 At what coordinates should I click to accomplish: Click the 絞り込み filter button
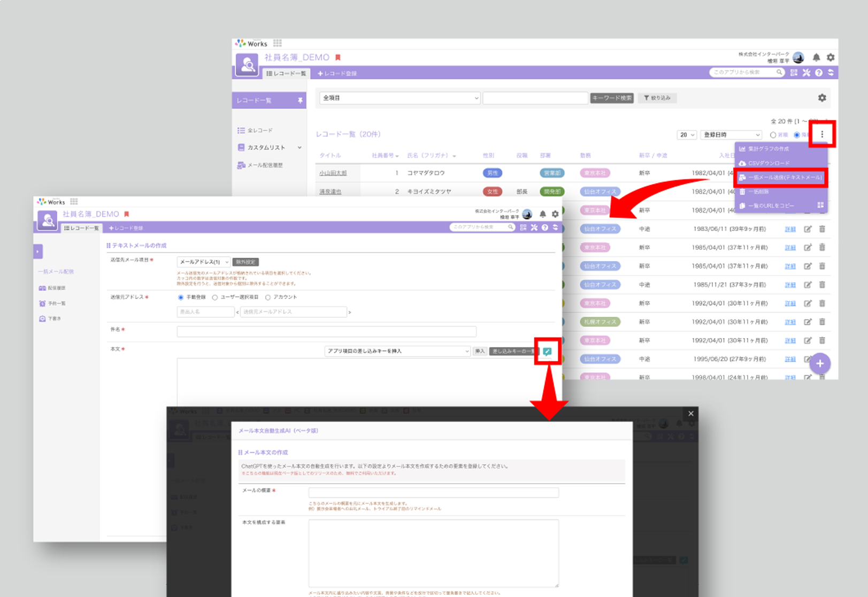657,98
